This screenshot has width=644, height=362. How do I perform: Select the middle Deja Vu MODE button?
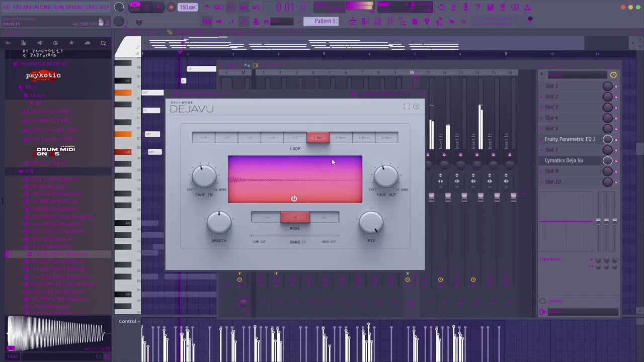point(295,218)
